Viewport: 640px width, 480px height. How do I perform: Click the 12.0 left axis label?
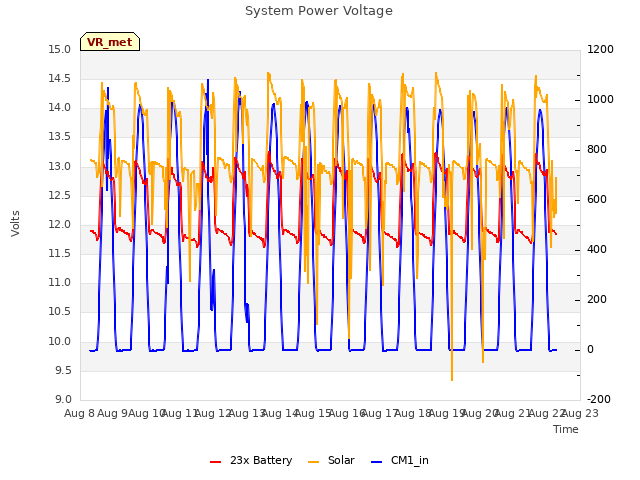[x=60, y=225]
